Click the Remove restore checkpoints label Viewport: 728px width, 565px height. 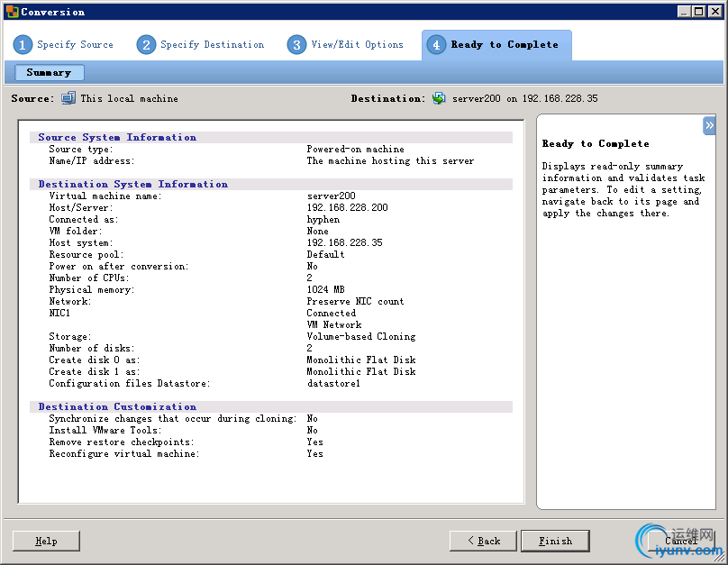tap(121, 442)
